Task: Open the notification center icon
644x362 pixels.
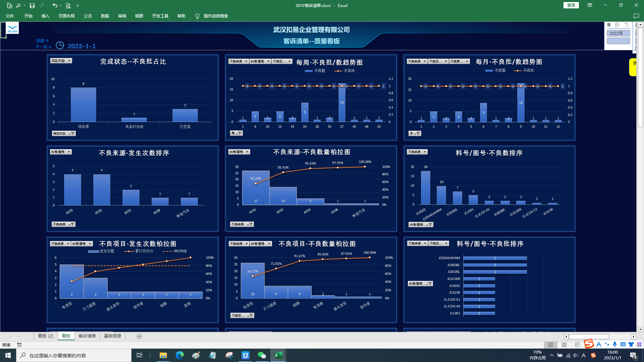Action: pos(633,356)
